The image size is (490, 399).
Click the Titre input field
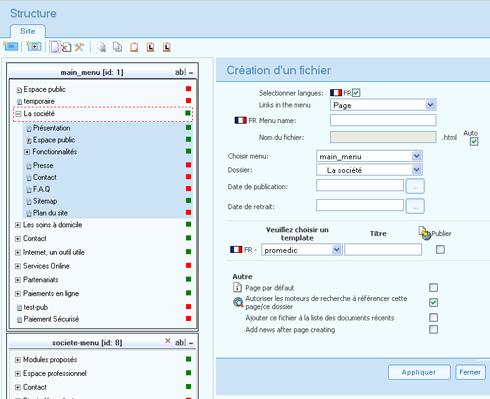pyautogui.click(x=383, y=249)
